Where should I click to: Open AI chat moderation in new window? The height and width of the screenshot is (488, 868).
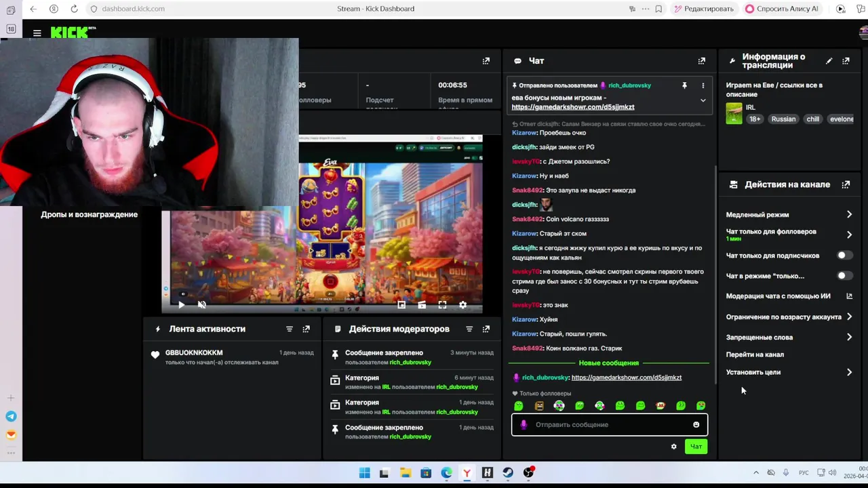[849, 296]
